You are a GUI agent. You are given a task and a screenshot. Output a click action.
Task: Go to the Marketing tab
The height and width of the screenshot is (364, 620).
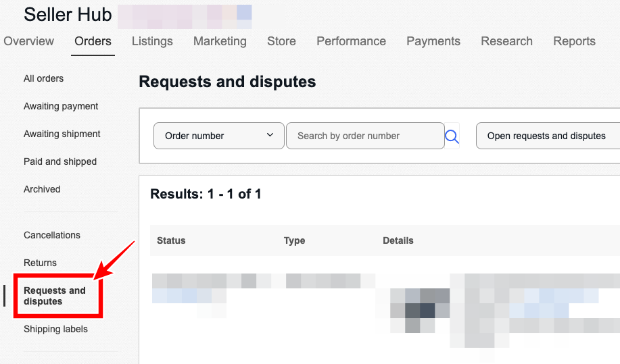tap(220, 41)
